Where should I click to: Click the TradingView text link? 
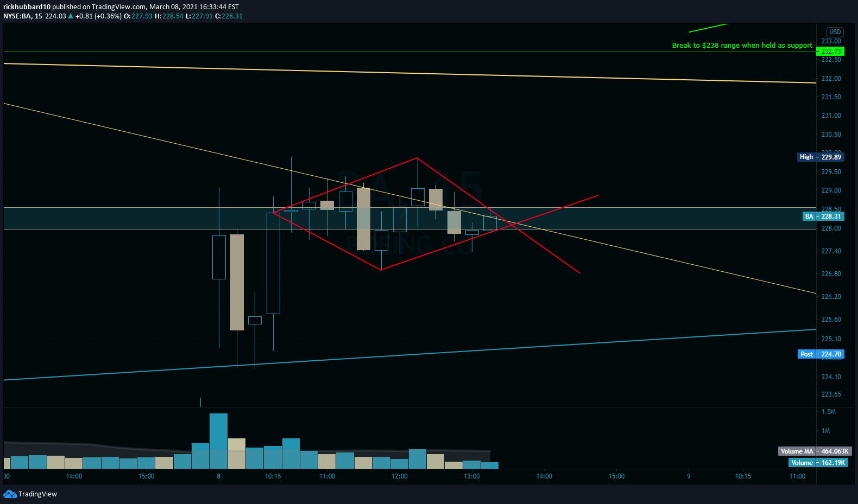pyautogui.click(x=37, y=494)
